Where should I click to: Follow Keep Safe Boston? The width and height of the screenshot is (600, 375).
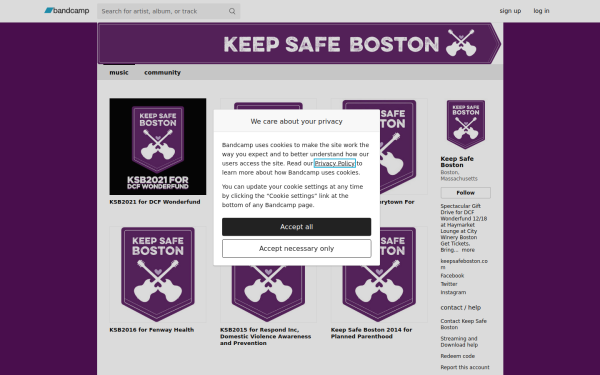(465, 192)
